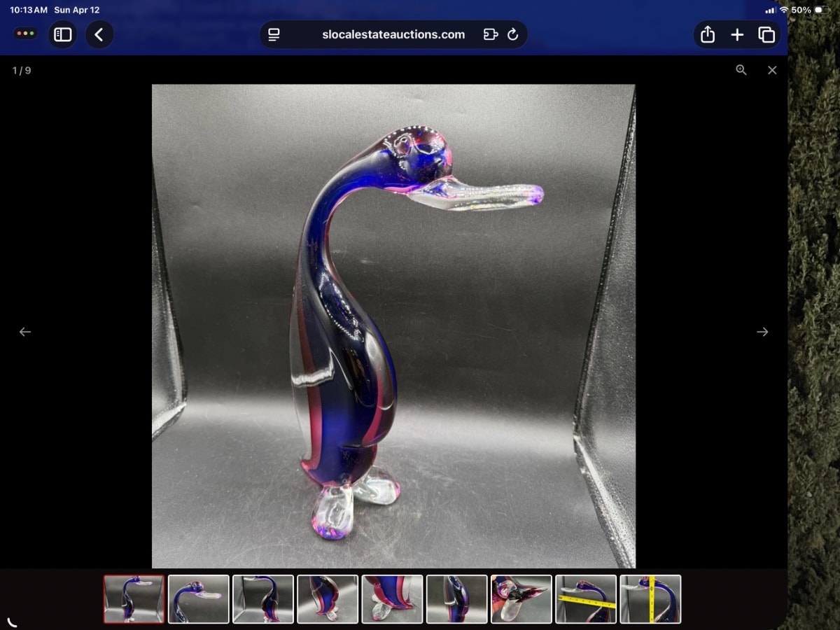The height and width of the screenshot is (630, 840).
Task: Close the image gallery viewer
Action: pos(772,70)
